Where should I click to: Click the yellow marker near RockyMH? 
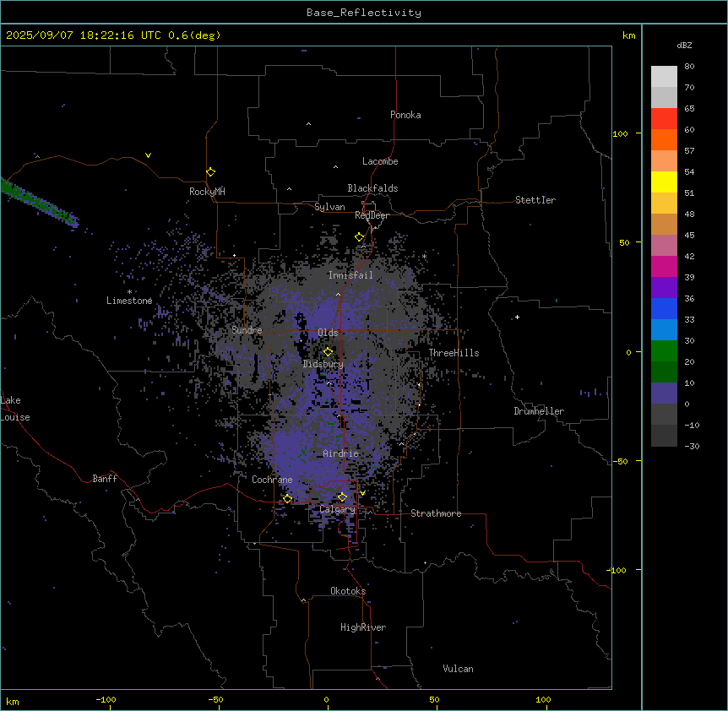coord(211,172)
